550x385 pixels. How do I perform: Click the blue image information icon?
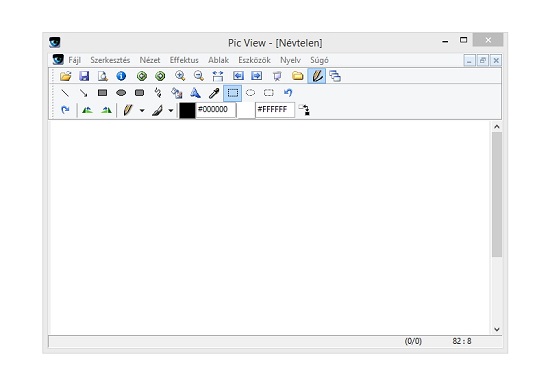[x=121, y=76]
